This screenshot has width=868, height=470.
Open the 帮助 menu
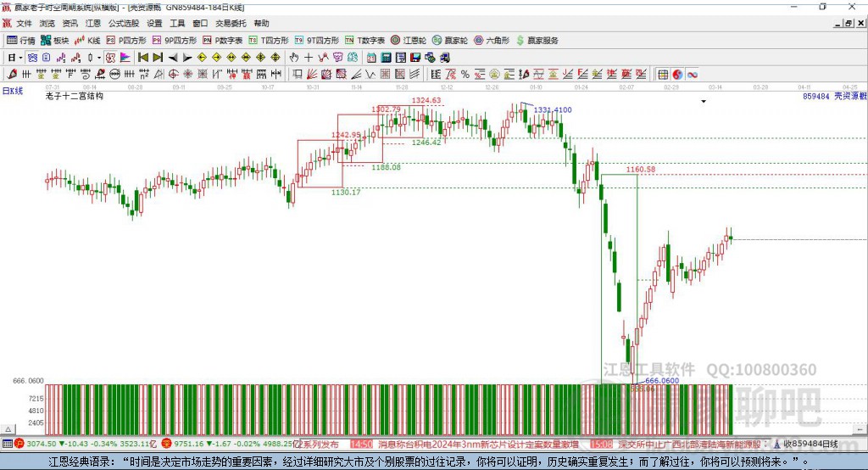click(261, 23)
